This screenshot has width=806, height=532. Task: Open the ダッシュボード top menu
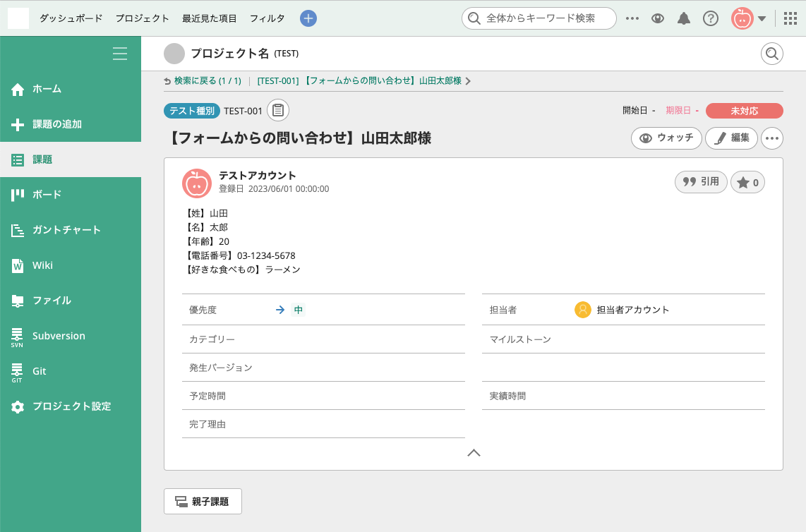71,18
